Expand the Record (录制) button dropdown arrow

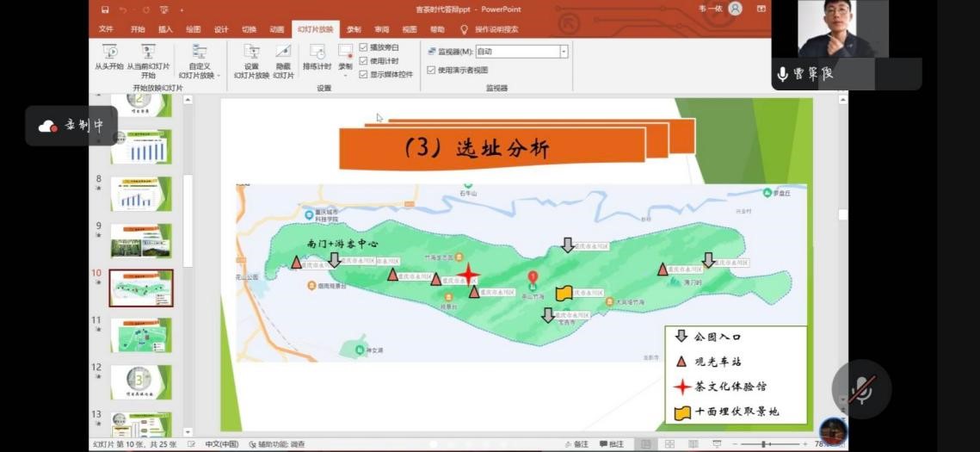point(345,76)
